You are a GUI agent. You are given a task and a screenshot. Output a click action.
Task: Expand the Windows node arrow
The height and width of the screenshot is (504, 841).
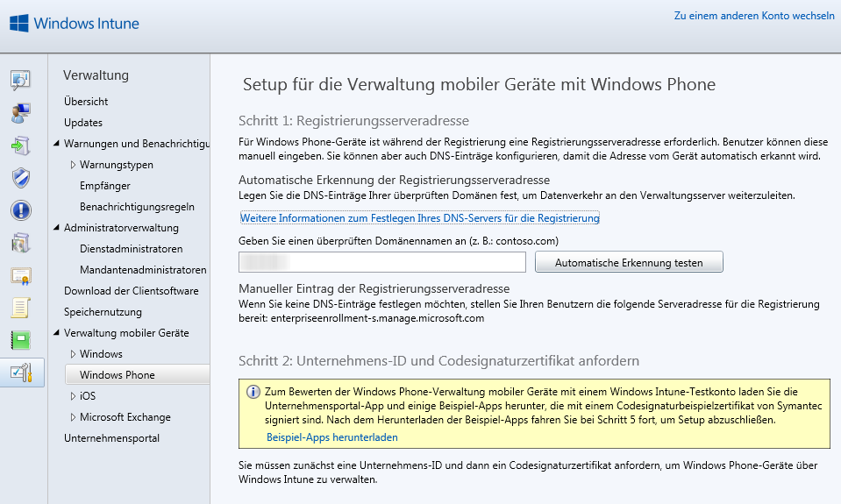point(73,354)
